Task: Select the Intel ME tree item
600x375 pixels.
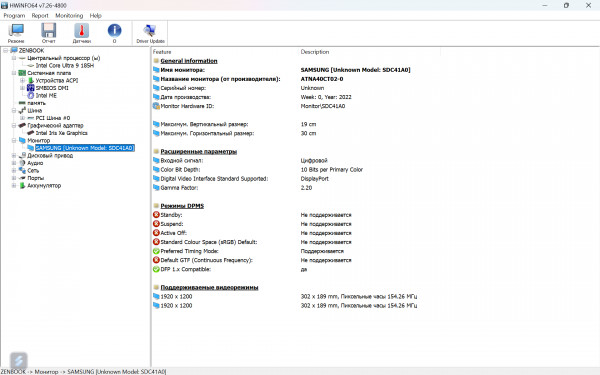Action: tap(46, 96)
